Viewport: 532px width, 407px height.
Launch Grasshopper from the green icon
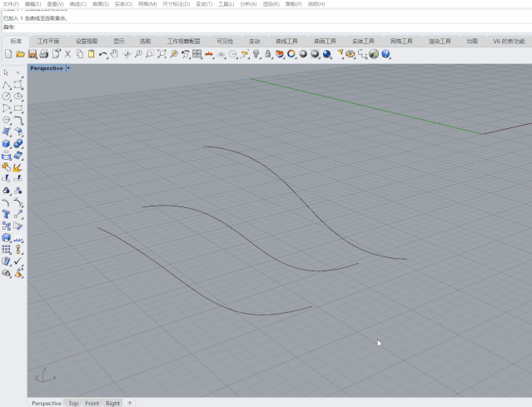click(x=374, y=54)
